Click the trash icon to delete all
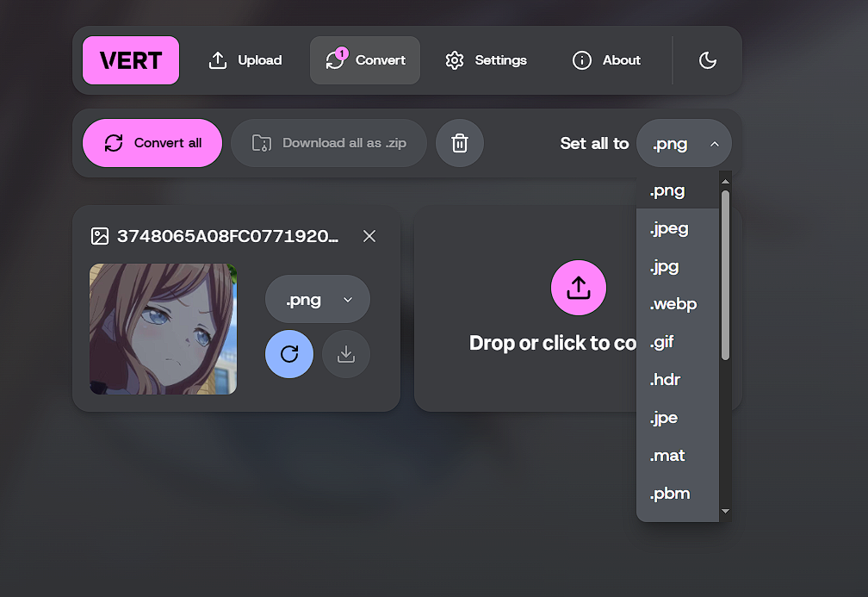868x597 pixels. tap(460, 143)
